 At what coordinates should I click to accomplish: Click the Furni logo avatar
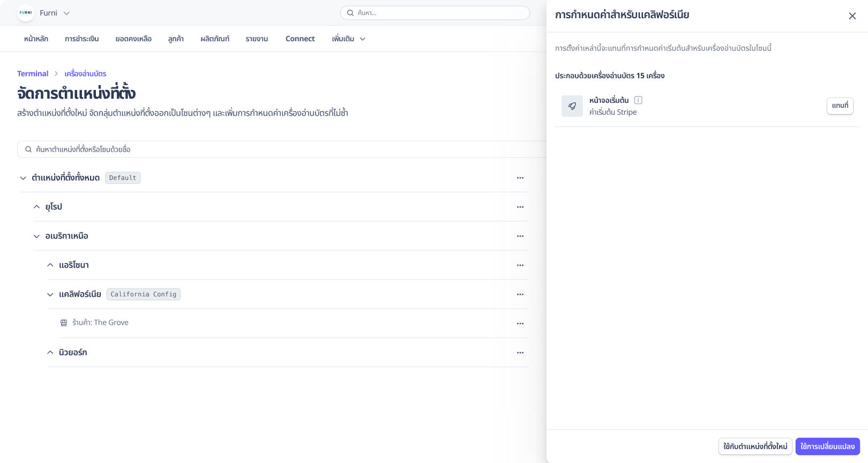pos(26,13)
